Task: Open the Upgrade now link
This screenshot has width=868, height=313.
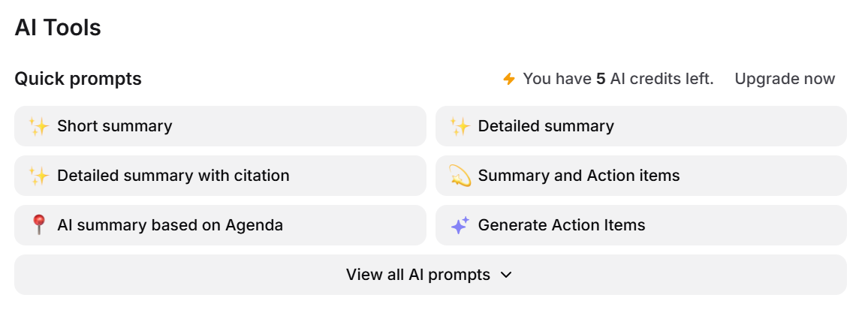Action: tap(784, 79)
